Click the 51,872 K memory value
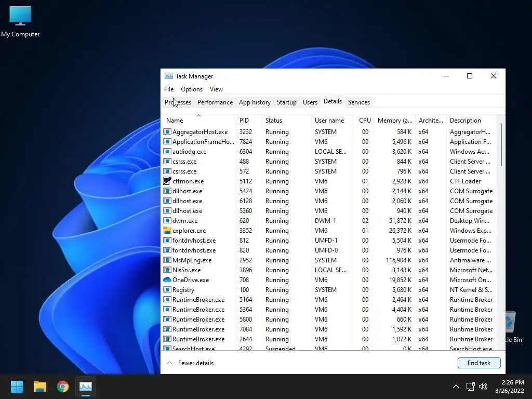 401,220
